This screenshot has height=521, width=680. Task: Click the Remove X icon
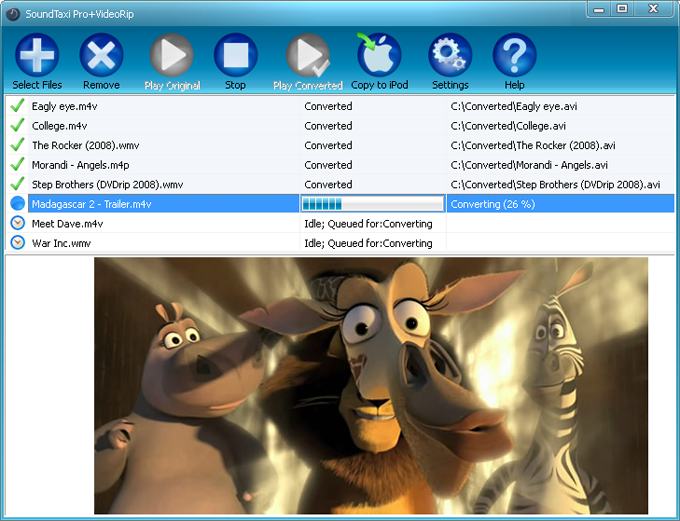tap(101, 55)
